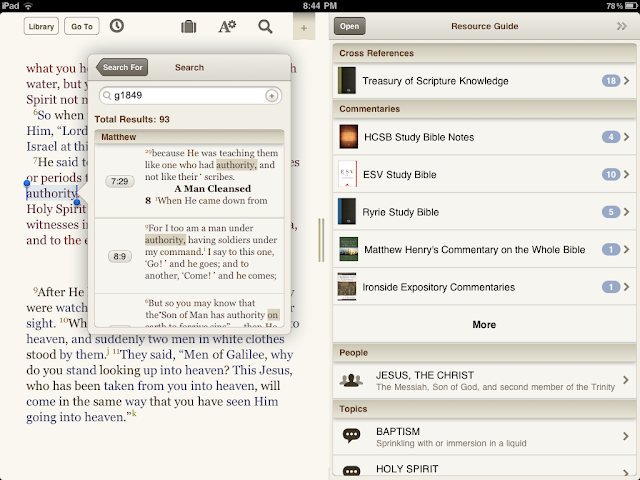This screenshot has width=640, height=480.
Task: Add a new tab with plus button
Action: tap(304, 28)
